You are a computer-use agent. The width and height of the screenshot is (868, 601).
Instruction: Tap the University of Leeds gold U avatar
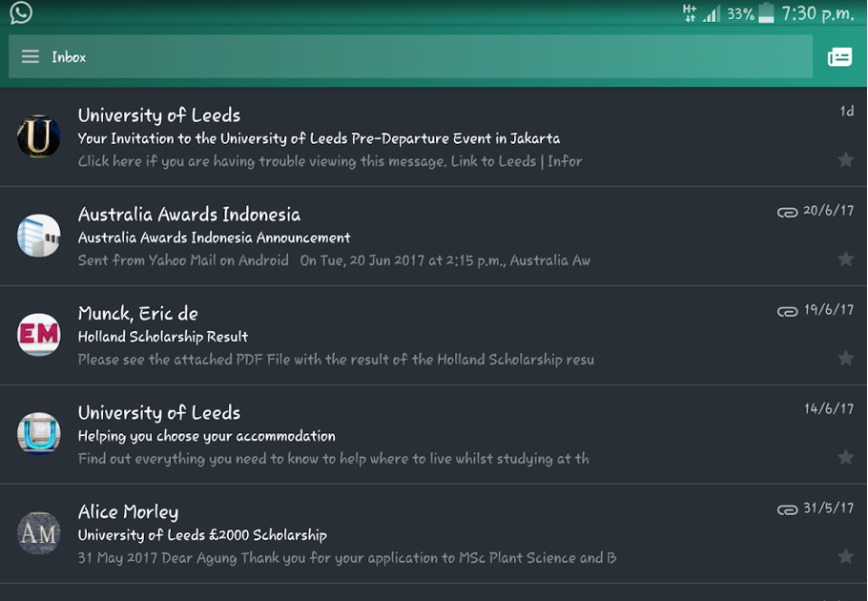(x=39, y=136)
